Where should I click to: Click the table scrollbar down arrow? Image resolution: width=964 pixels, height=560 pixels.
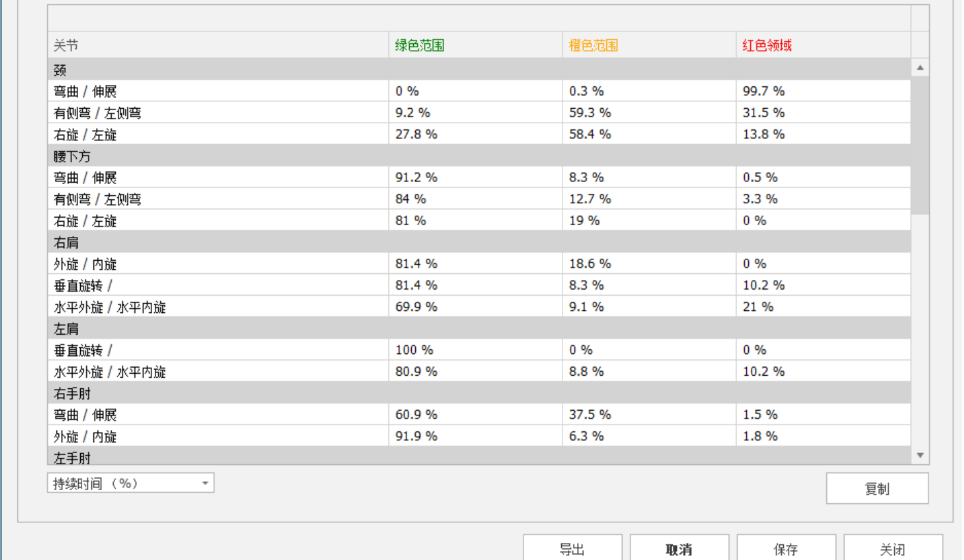coord(920,455)
